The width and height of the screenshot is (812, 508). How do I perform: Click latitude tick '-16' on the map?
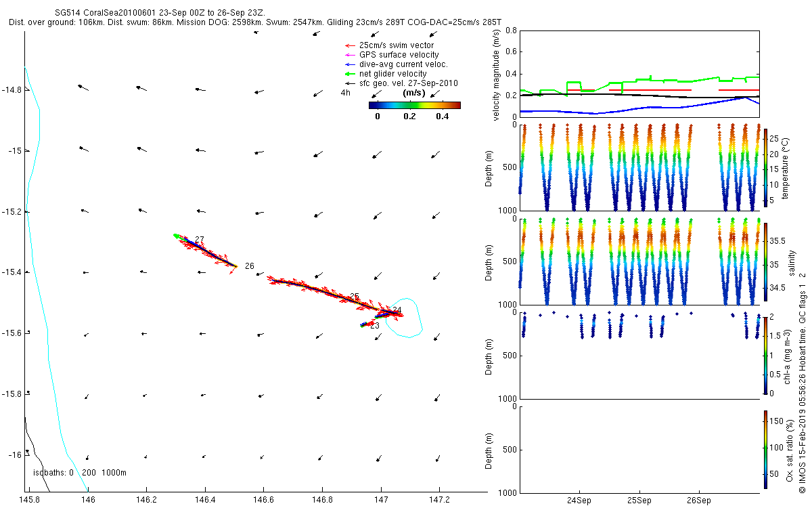(14, 454)
